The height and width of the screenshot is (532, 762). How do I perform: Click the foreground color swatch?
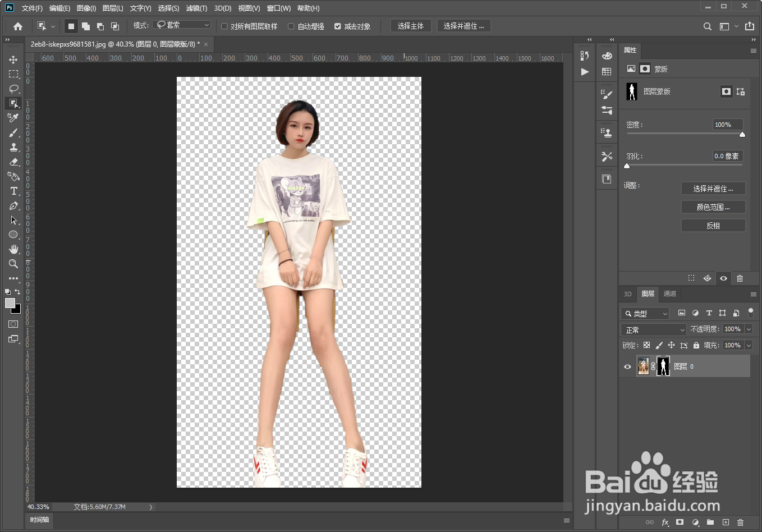pos(10,303)
